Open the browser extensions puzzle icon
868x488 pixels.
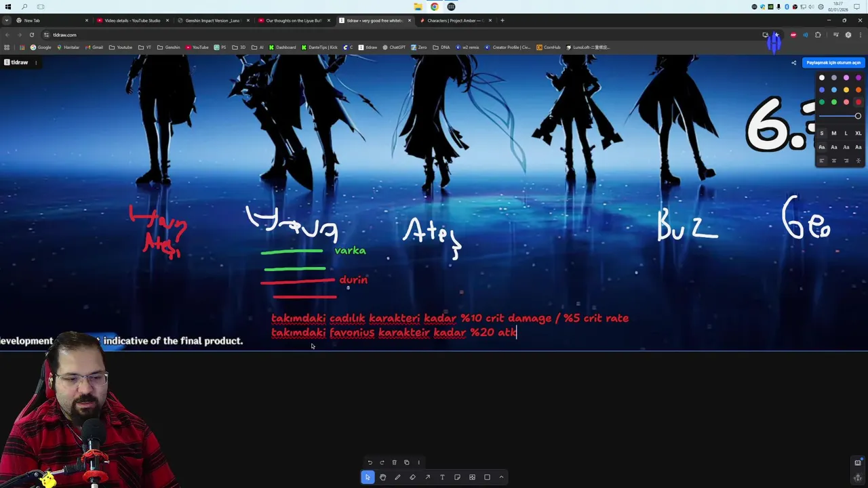coord(818,35)
